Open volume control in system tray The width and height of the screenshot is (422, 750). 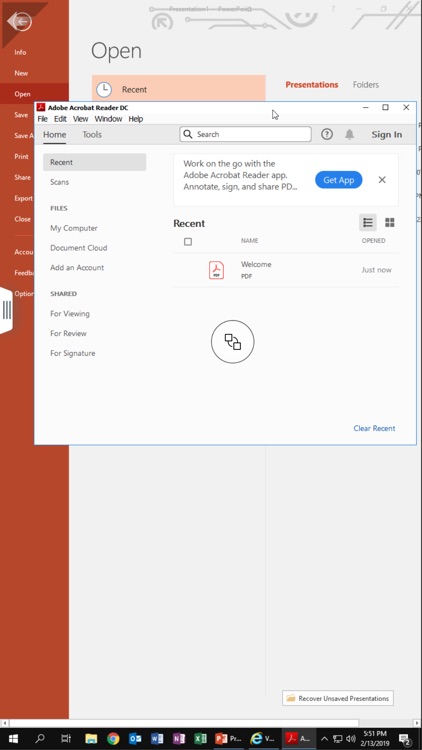click(x=351, y=739)
